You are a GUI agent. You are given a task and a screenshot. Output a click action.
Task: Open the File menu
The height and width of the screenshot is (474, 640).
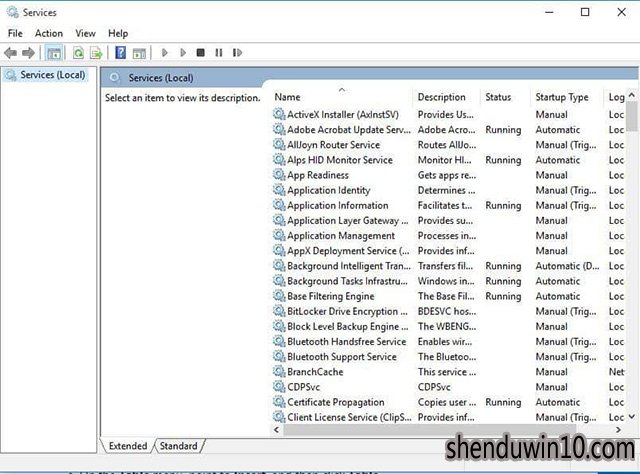click(15, 33)
